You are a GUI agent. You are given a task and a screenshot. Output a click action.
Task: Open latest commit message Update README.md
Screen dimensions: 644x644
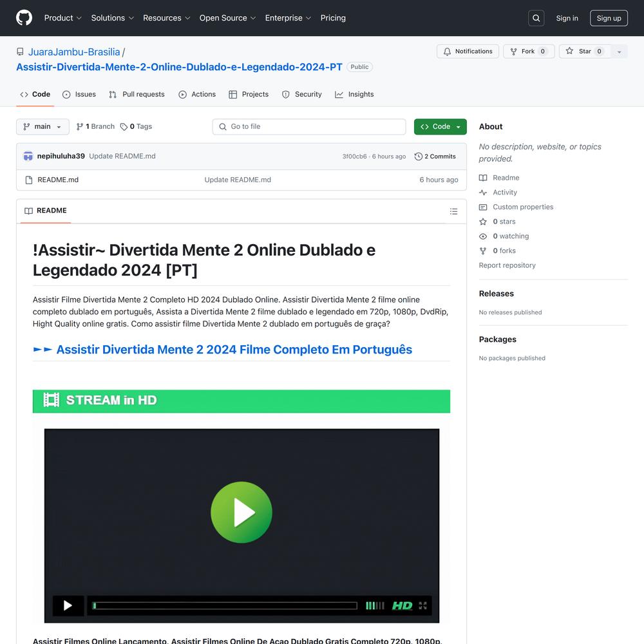(x=122, y=156)
